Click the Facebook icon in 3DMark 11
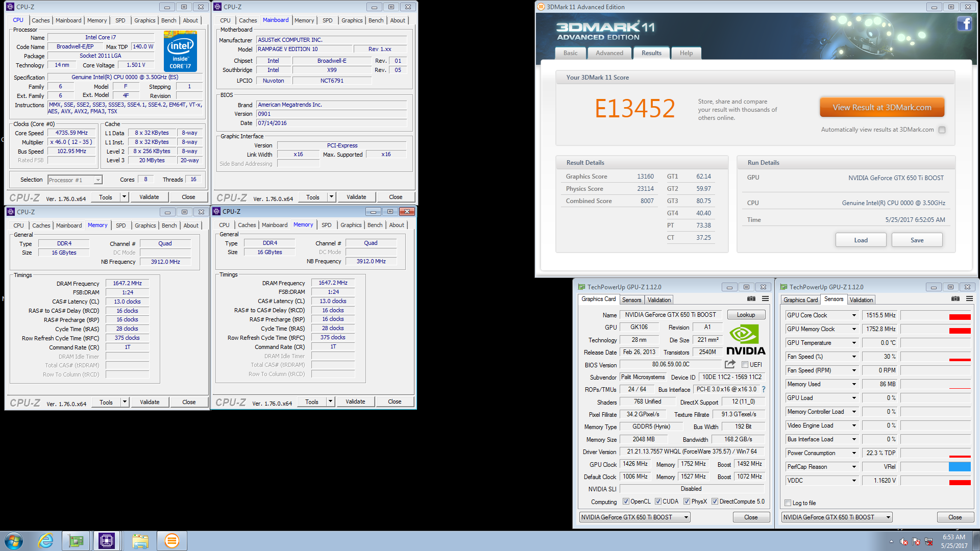 coord(964,23)
